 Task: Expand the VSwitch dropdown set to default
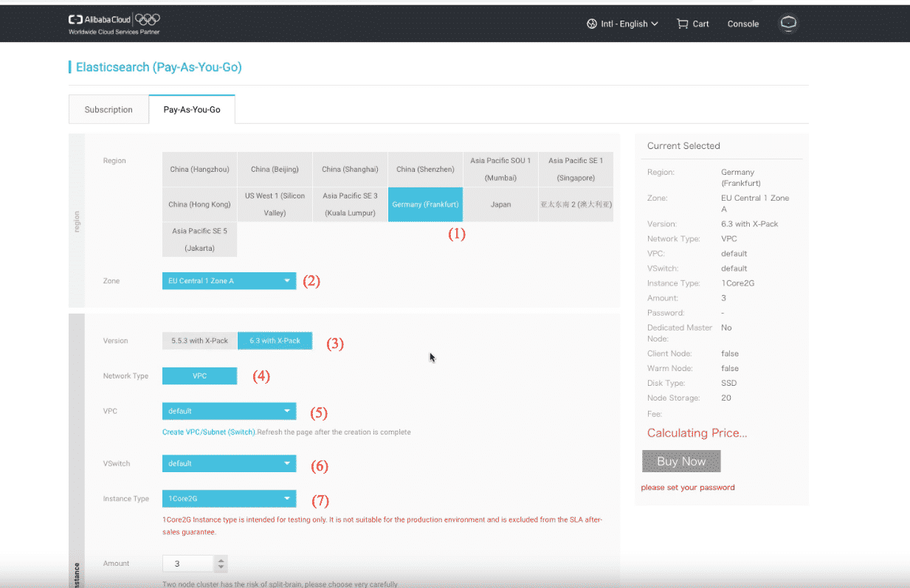coord(229,463)
